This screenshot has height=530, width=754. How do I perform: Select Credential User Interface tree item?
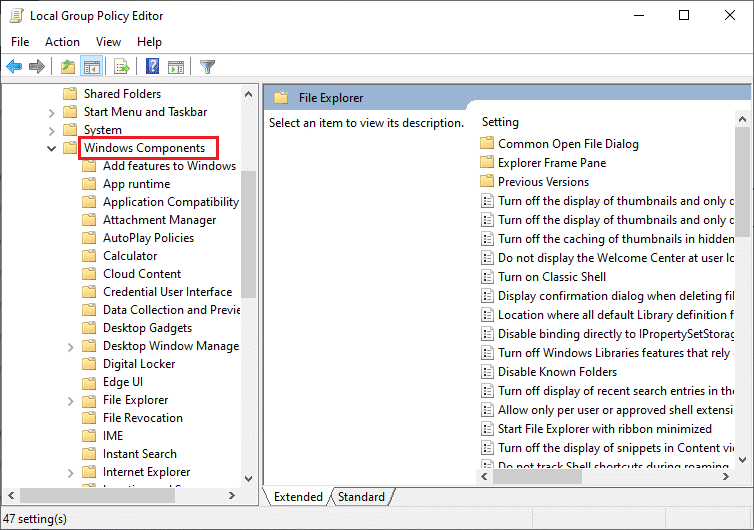pos(167,291)
